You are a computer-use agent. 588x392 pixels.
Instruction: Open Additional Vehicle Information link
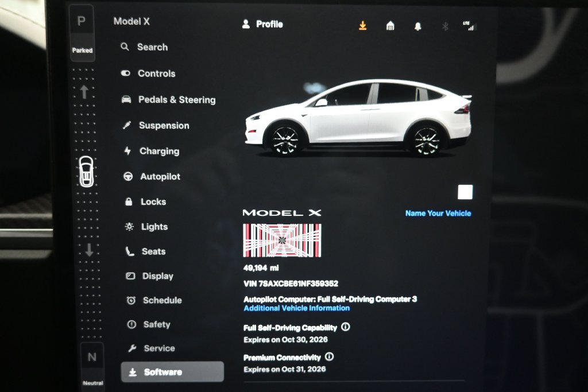297,308
